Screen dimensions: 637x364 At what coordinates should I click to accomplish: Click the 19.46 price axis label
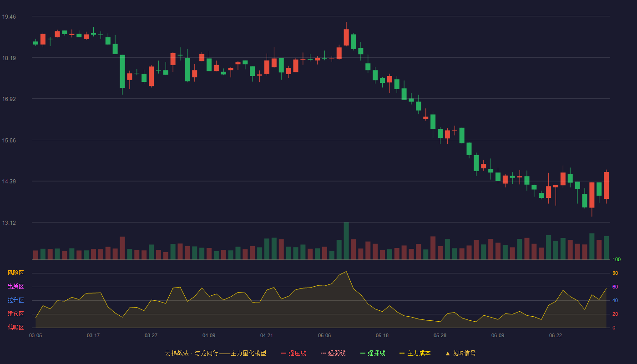coord(9,17)
